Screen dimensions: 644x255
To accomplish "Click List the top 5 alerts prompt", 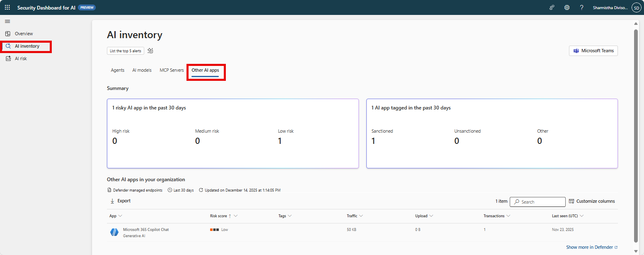I will pos(126,51).
